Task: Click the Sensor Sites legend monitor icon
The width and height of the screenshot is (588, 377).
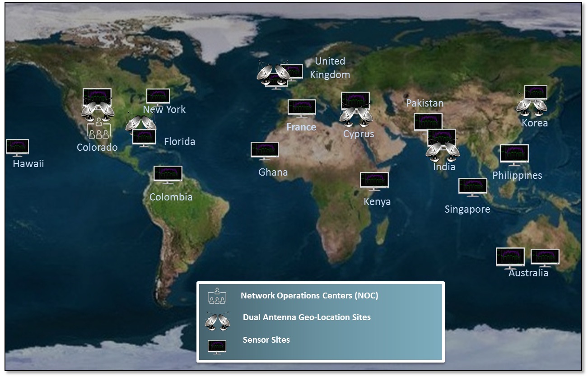Action: tap(217, 346)
